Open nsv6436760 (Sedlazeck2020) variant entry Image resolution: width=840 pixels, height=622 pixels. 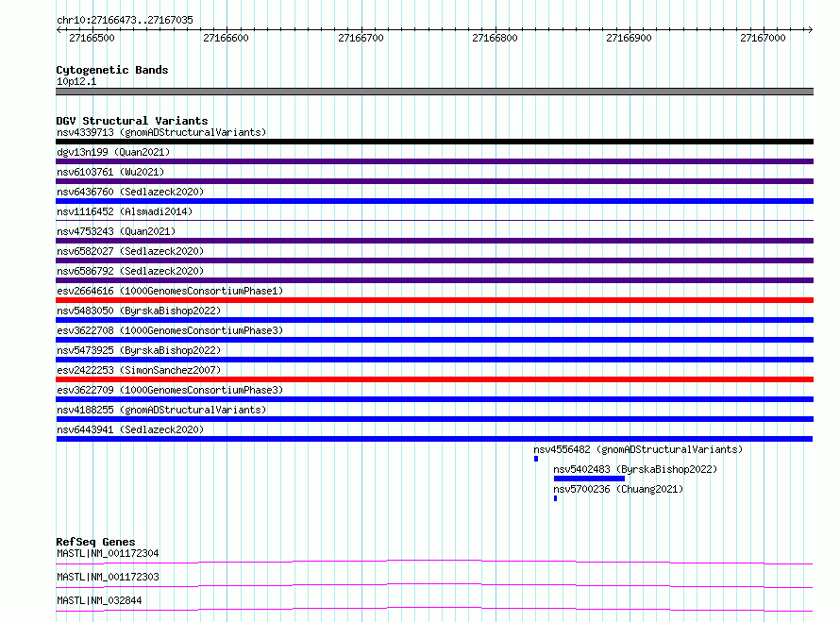pyautogui.click(x=130, y=192)
